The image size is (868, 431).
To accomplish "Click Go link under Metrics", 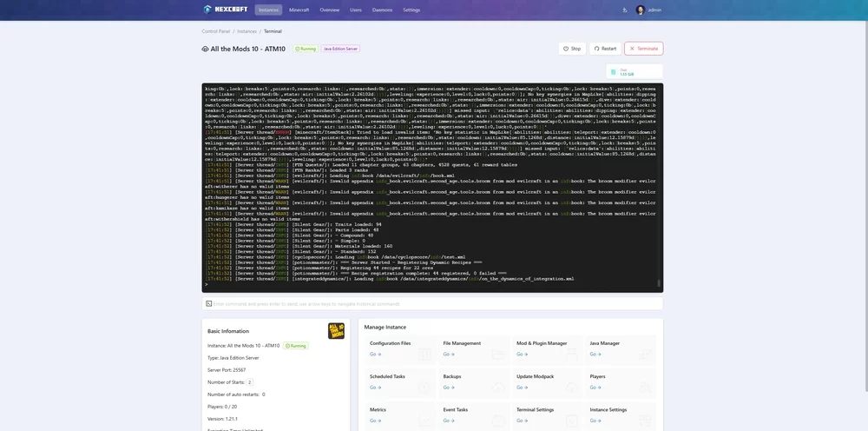I will click(375, 421).
